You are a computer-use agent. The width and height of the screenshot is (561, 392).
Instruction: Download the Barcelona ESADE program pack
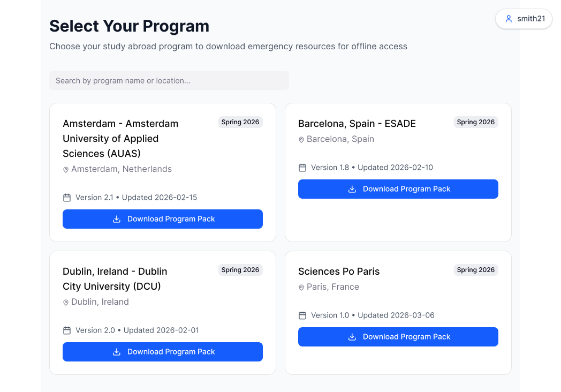398,189
